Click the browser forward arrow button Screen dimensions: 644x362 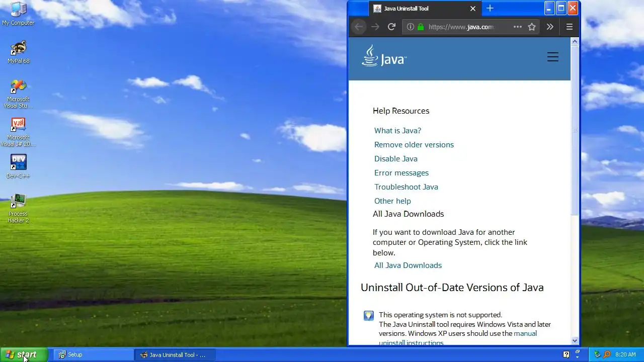[375, 27]
